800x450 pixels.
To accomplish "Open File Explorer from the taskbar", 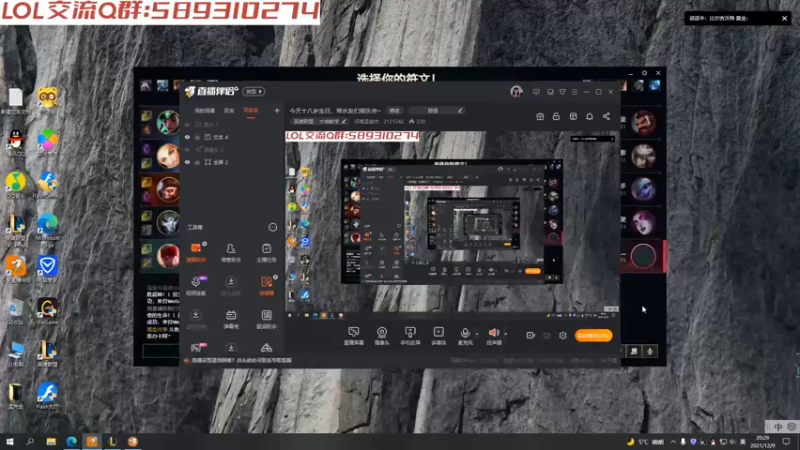I will (x=51, y=442).
